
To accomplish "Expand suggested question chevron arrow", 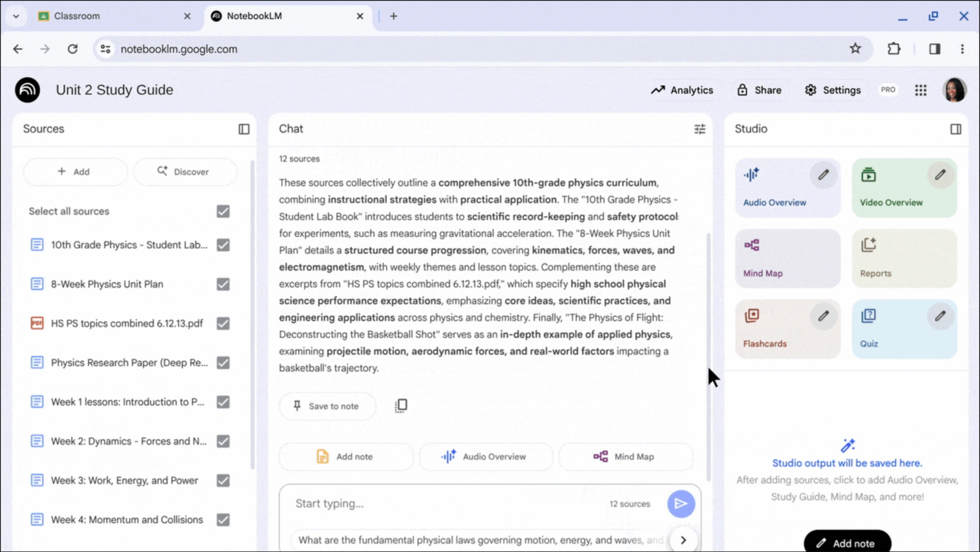I will click(x=683, y=540).
